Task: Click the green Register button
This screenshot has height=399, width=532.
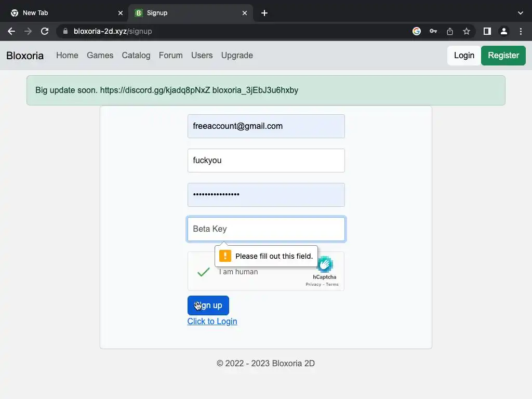Action: coord(503,56)
